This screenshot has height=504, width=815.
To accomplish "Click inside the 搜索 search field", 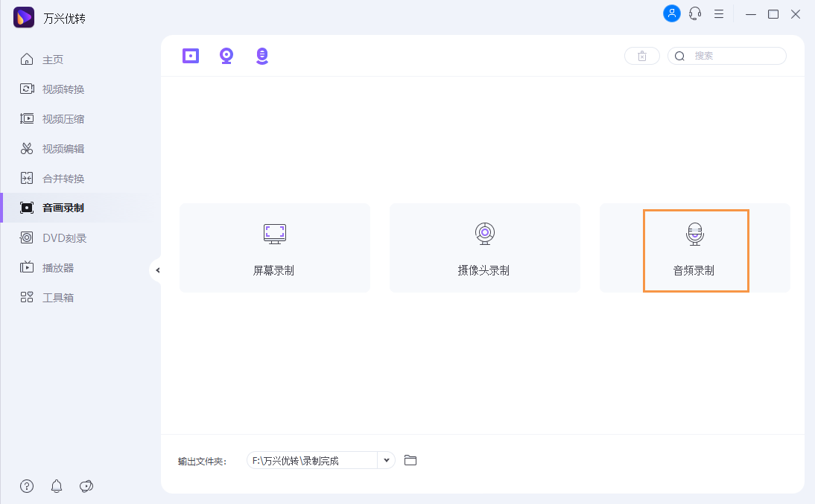I will [738, 55].
